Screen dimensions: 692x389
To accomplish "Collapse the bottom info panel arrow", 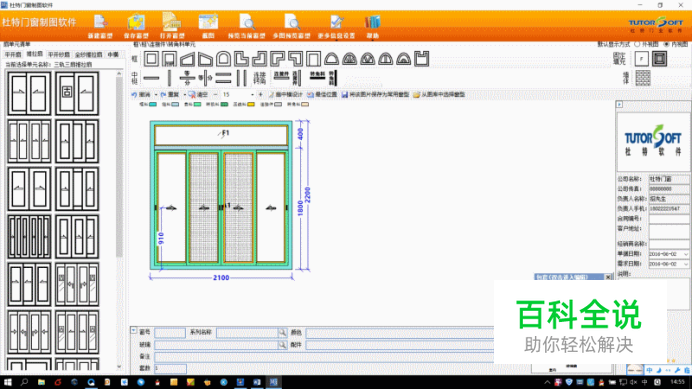I will (134, 330).
